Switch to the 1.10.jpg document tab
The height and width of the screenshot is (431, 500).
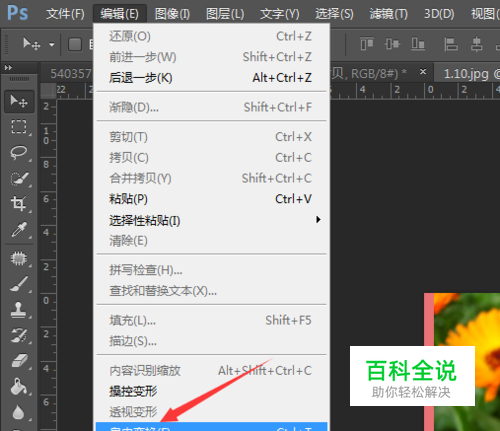click(468, 73)
